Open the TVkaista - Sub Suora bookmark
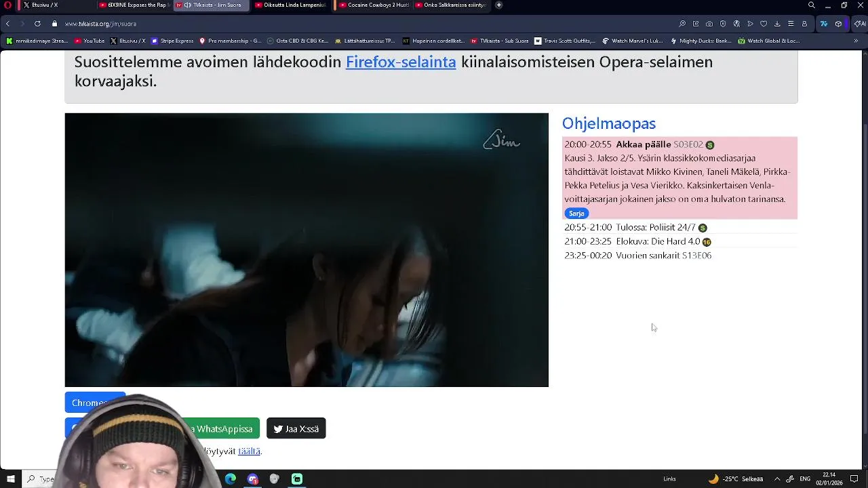Screen dimensions: 868x488 click(500, 41)
